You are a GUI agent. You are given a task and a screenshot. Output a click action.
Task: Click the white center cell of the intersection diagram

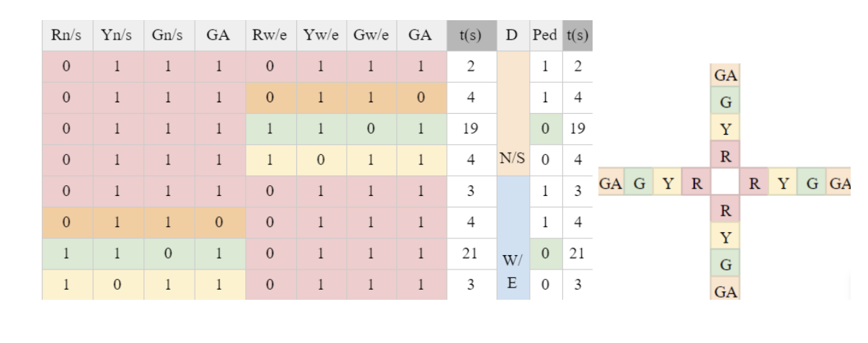pyautogui.click(x=725, y=182)
